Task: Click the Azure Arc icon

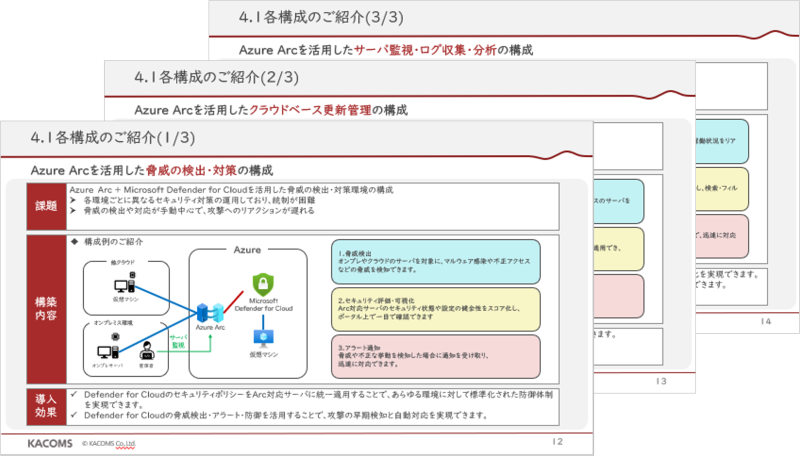Action: click(x=210, y=311)
